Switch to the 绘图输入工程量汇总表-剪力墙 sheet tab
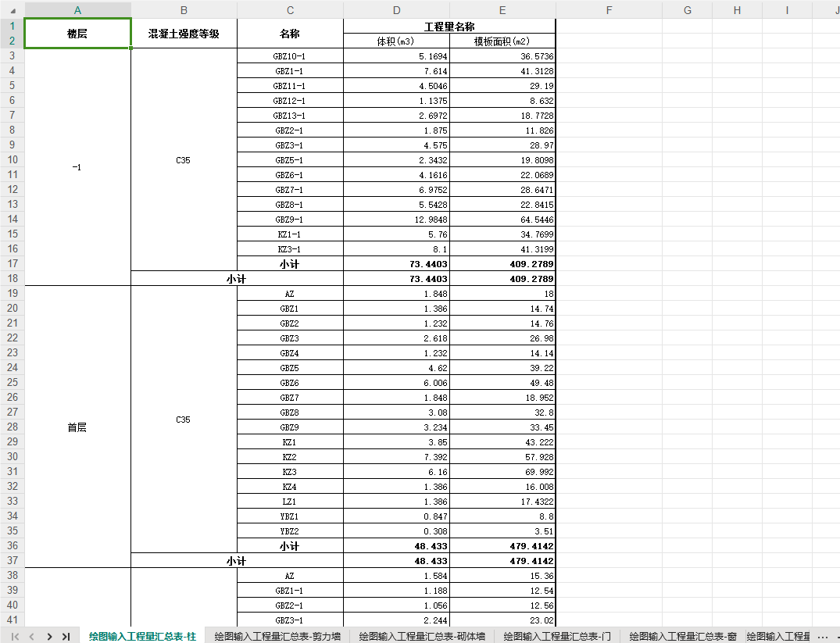The width and height of the screenshot is (840, 643). [277, 636]
